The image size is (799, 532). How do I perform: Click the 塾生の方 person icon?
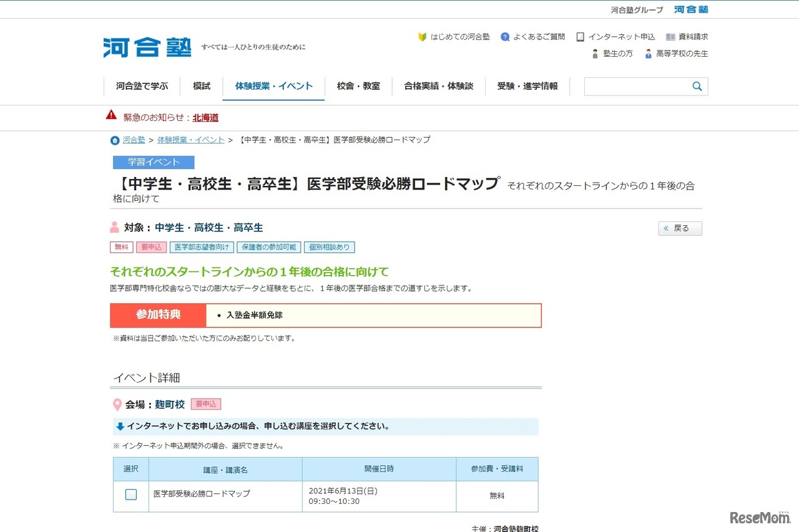tap(595, 54)
